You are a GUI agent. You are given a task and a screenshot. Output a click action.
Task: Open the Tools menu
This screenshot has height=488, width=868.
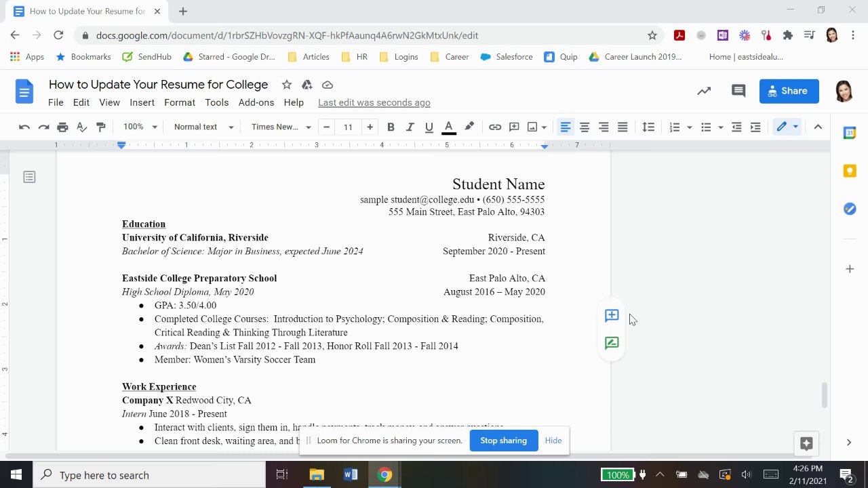point(217,102)
